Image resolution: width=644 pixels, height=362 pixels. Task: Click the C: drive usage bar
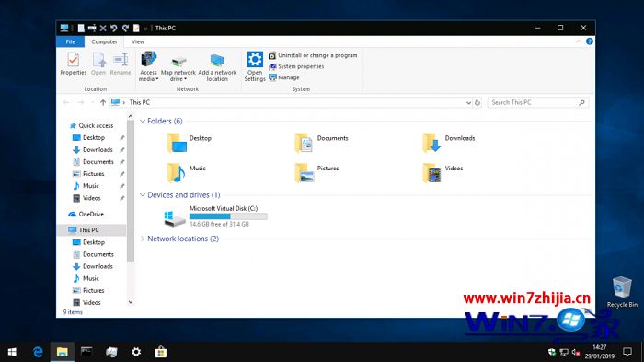228,216
